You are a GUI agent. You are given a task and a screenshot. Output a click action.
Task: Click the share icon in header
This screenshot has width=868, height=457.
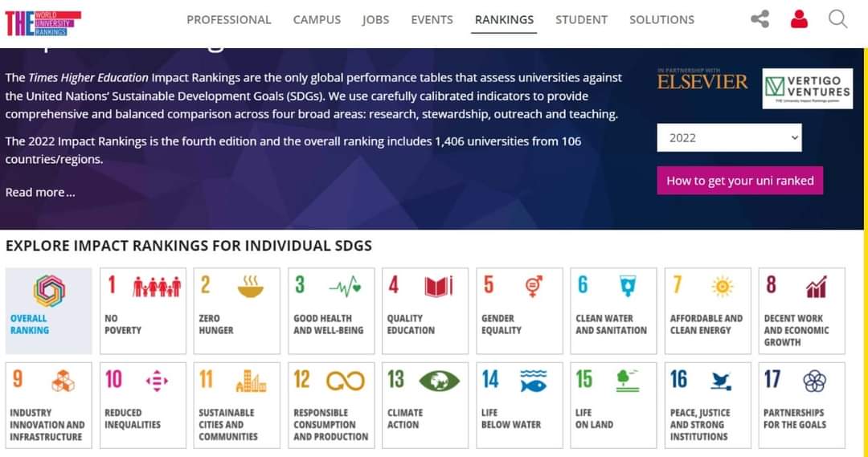tap(759, 19)
